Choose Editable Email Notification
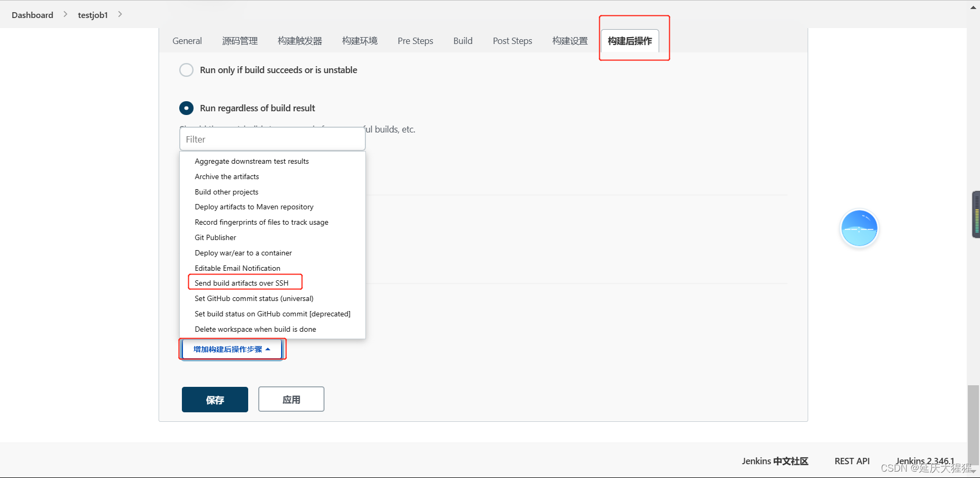This screenshot has width=980, height=478. 238,268
